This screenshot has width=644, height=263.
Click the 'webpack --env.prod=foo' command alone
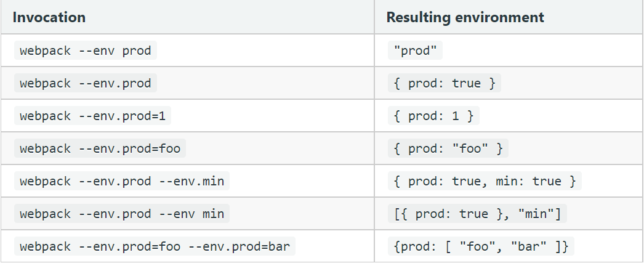click(99, 148)
